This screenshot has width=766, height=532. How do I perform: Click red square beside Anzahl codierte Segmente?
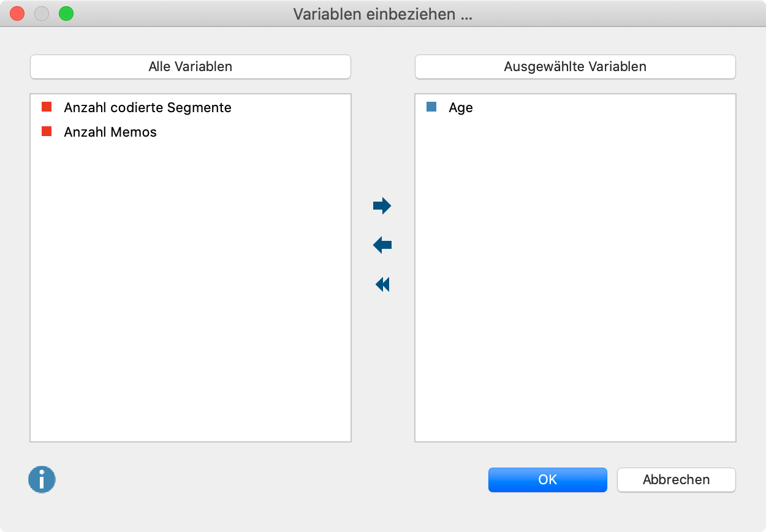47,107
